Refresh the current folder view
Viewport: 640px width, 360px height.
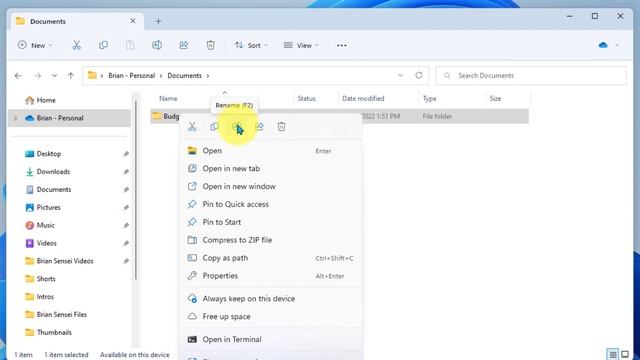(419, 76)
